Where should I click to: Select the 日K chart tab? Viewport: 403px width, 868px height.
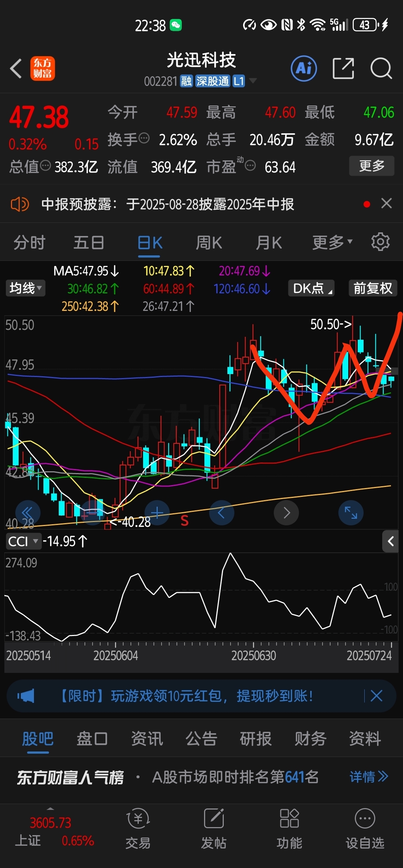[x=150, y=243]
